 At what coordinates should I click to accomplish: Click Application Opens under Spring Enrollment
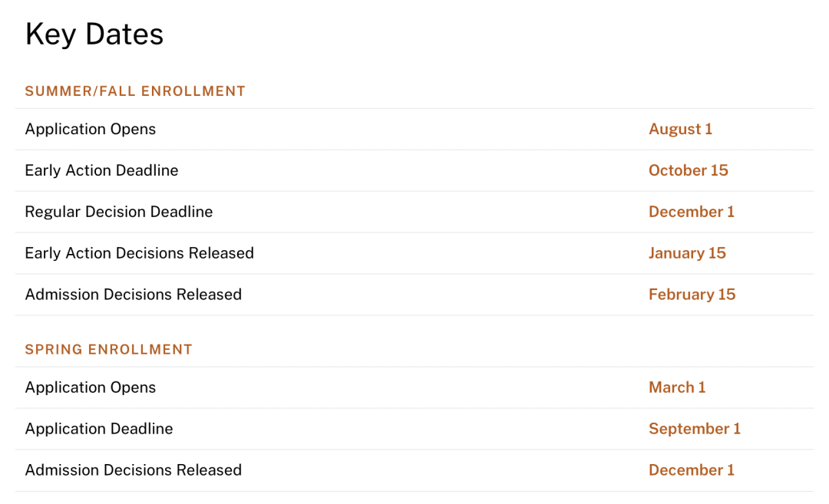click(x=91, y=387)
